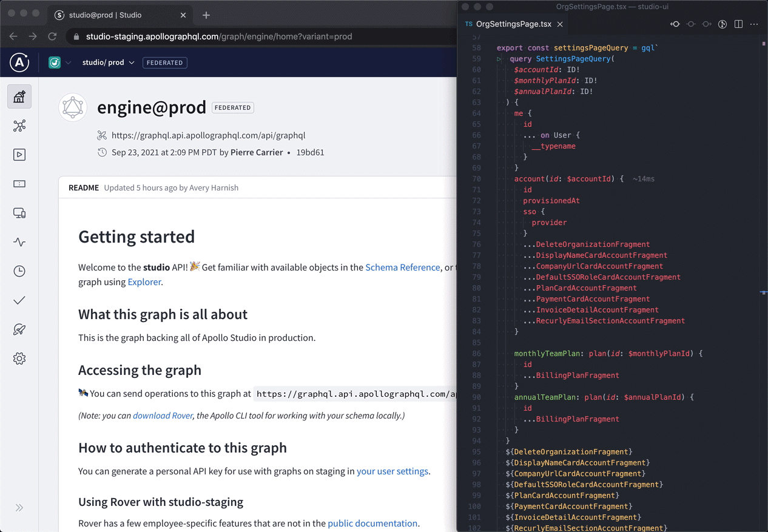Screen dimensions: 768x532
Task: Click the VS Code minimap scrollbar marker
Action: 763,292
